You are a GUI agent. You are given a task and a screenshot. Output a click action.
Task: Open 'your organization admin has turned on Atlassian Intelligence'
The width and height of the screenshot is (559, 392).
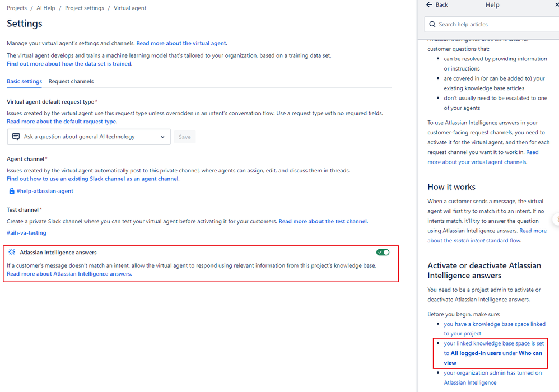[493, 378]
